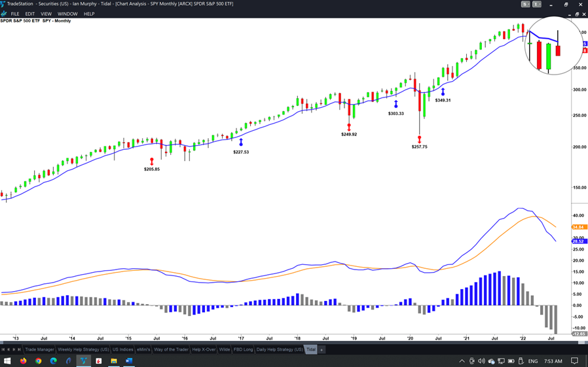This screenshot has height=367, width=588.
Task: Show hidden system tray icons
Action: (x=462, y=361)
